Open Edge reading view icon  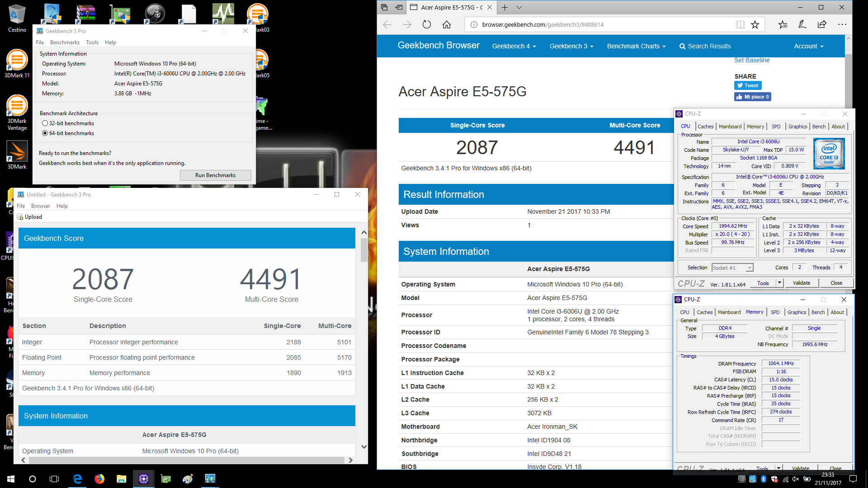tap(740, 24)
